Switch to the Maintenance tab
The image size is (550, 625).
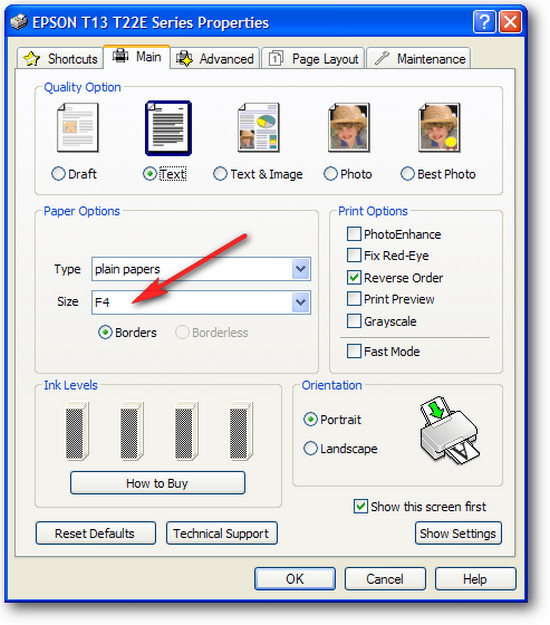(x=418, y=59)
